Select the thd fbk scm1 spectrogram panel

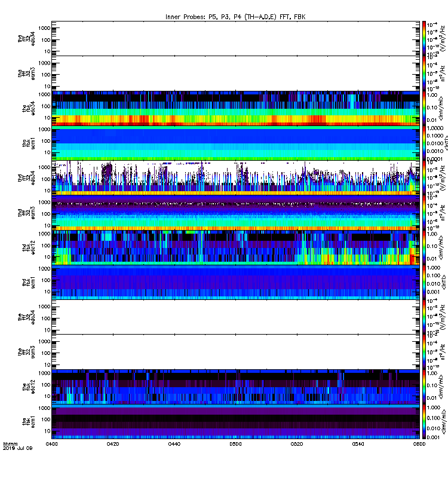tap(235, 282)
